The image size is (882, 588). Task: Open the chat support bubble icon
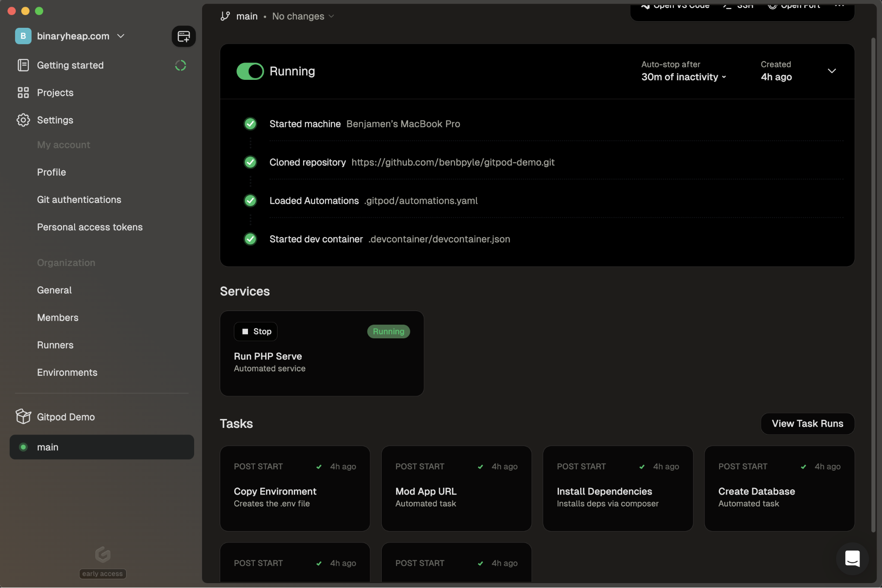[852, 558]
